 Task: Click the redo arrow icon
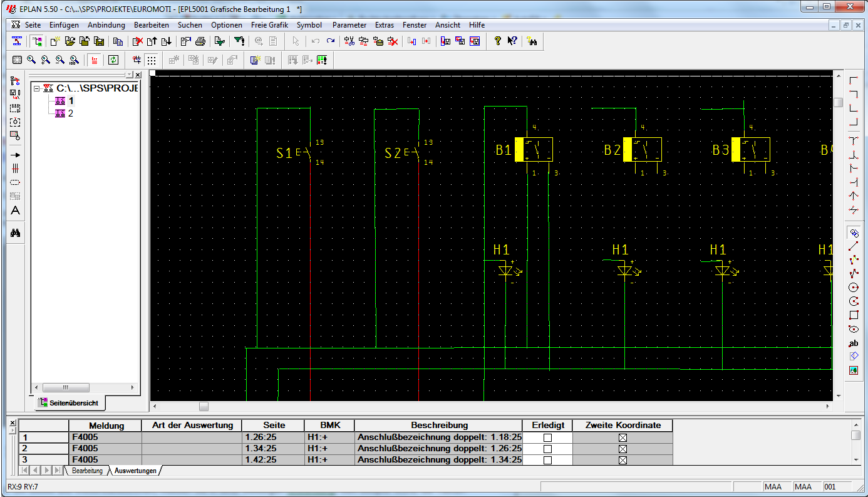(331, 41)
